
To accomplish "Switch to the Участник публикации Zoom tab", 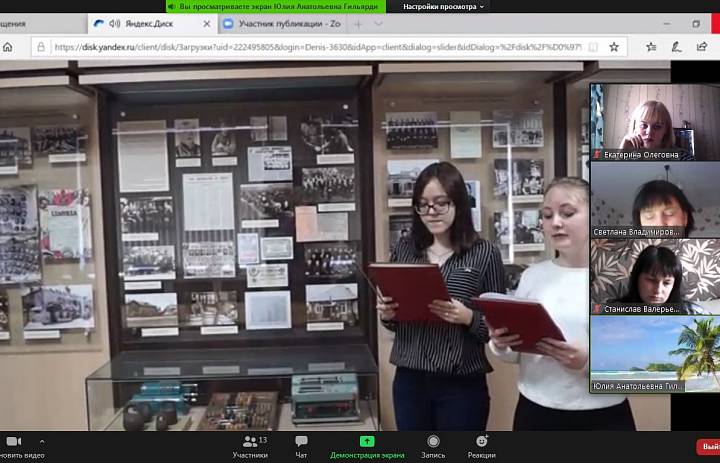I will click(x=282, y=24).
